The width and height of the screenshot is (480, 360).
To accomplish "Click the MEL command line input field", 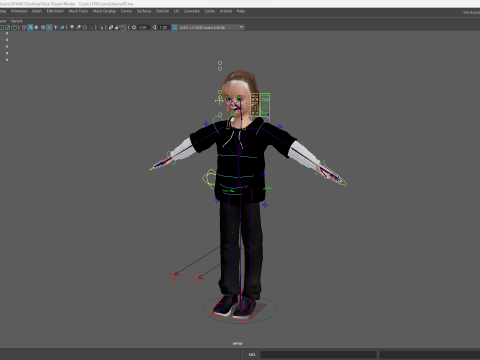I will pyautogui.click(x=318, y=355).
